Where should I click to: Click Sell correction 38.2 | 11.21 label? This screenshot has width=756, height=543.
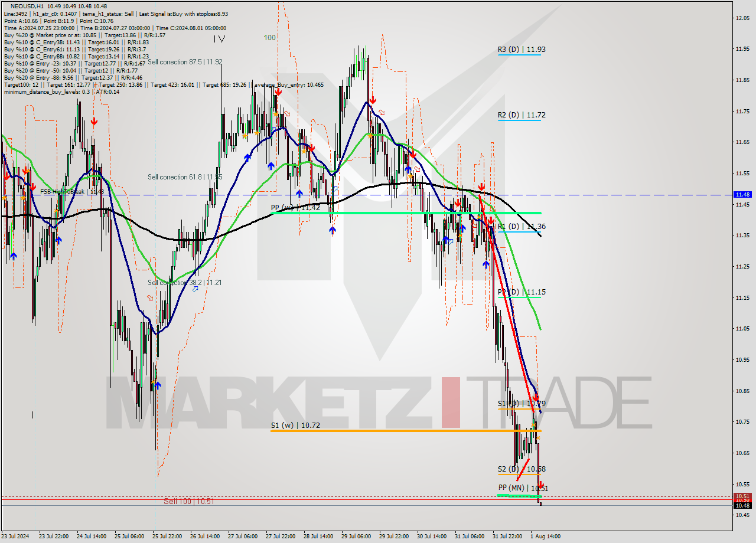pos(185,283)
